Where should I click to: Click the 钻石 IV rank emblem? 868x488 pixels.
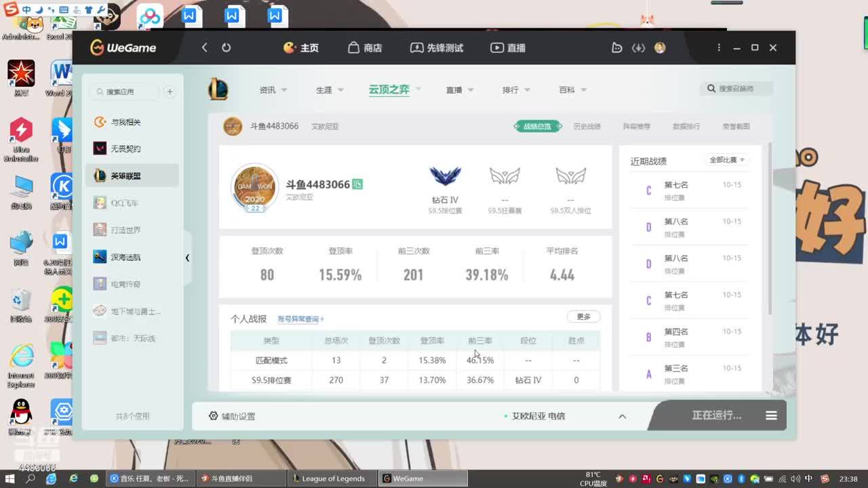point(445,176)
